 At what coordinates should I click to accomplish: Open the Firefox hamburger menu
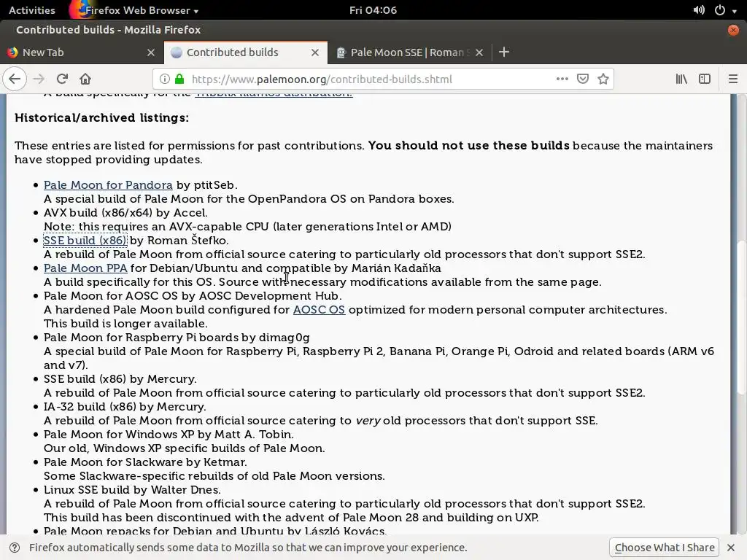coord(732,79)
